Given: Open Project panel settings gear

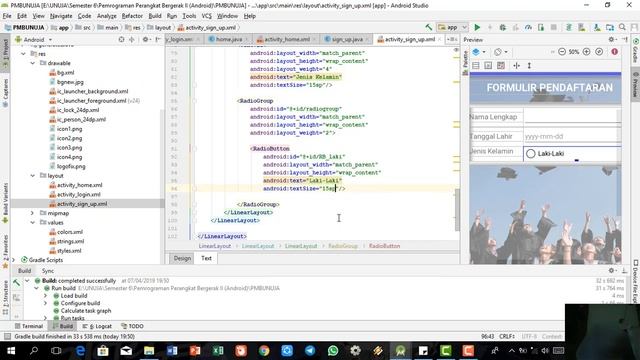Looking at the screenshot, I should [x=145, y=40].
